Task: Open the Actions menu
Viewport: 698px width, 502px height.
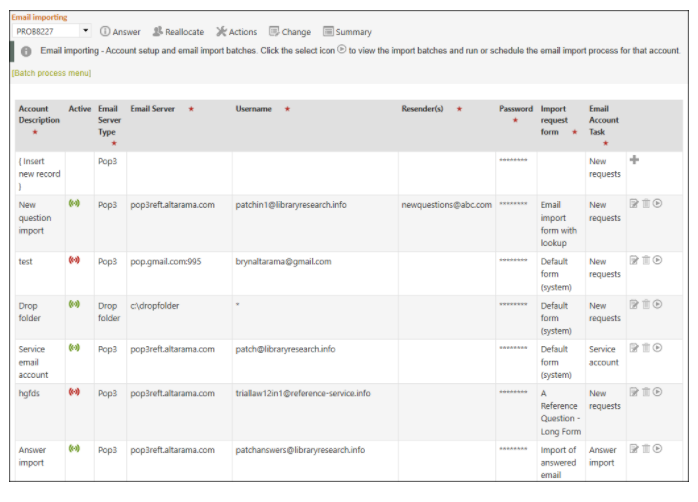Action: tap(236, 32)
